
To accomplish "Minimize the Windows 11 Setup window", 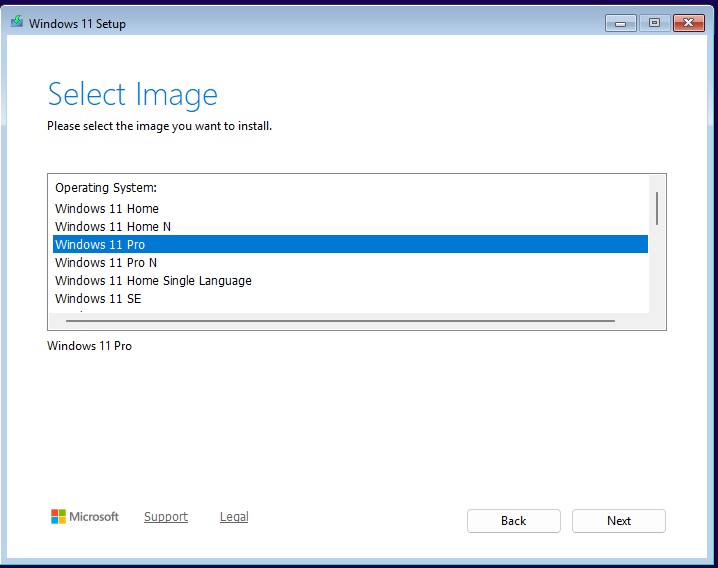I will tap(620, 23).
